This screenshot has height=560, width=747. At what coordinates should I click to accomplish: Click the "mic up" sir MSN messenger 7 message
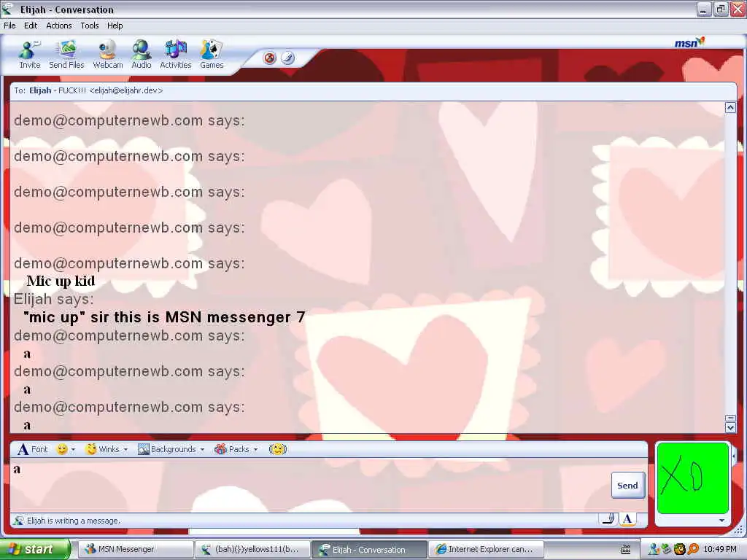[x=164, y=317]
